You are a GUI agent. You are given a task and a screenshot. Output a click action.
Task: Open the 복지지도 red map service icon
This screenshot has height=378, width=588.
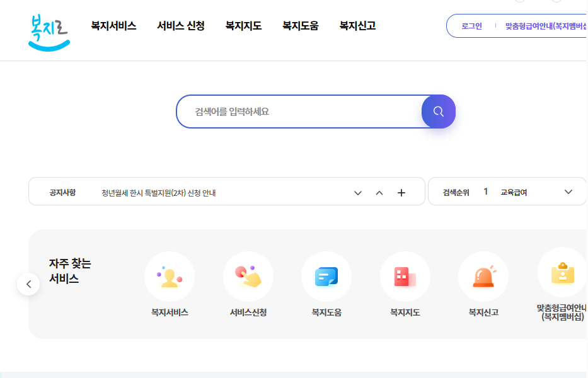[405, 276]
